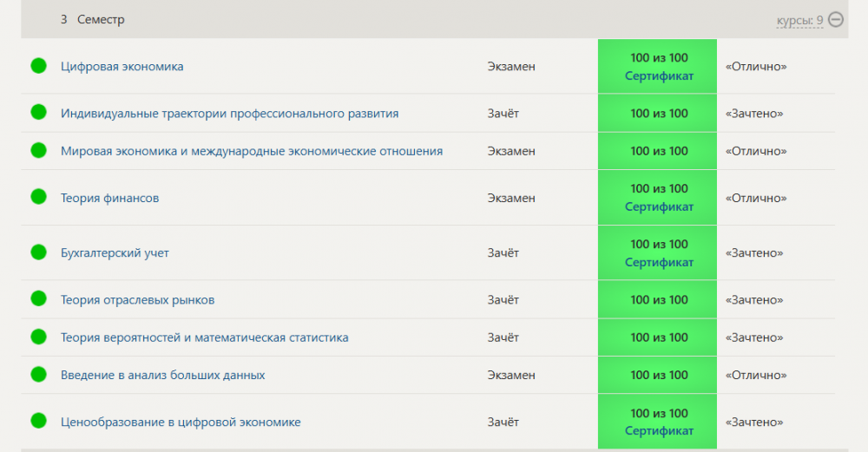Click grade «Отлично» for Теория финансов

[x=756, y=198]
